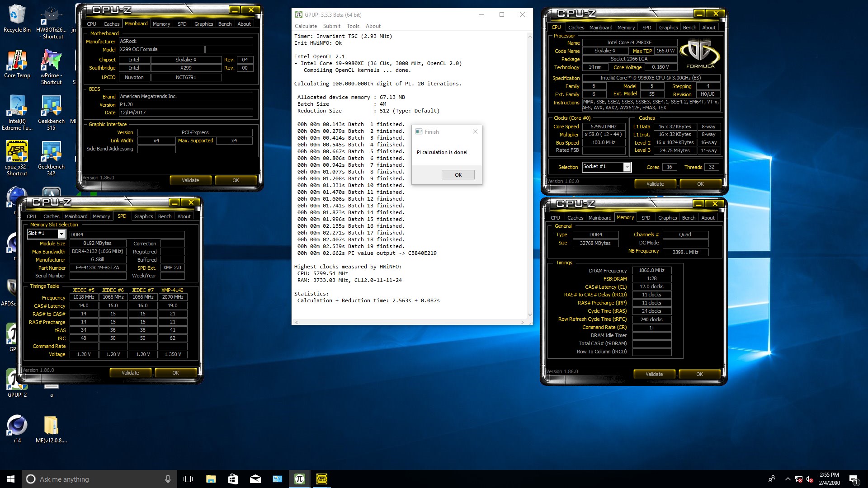Select GPUPI pi icon in taskbar
Image resolution: width=868 pixels, height=488 pixels.
pos(300,479)
